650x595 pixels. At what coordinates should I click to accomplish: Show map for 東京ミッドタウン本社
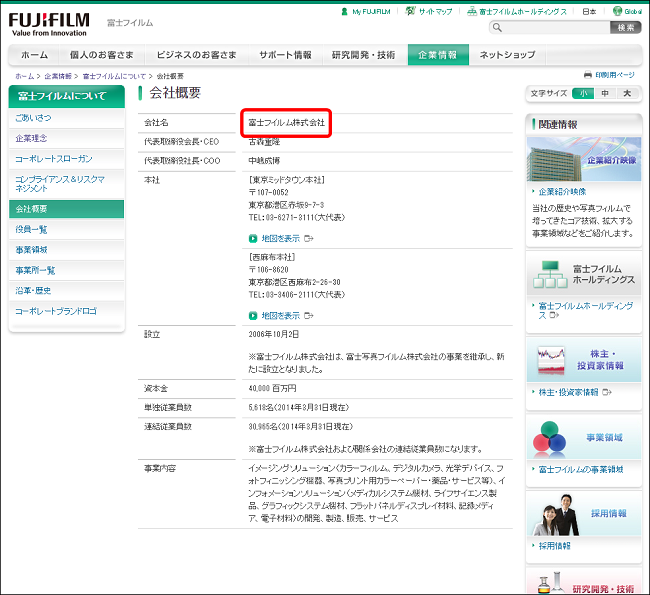tap(281, 238)
